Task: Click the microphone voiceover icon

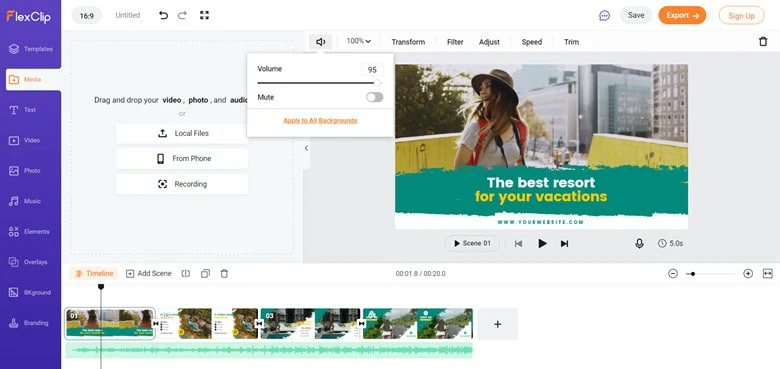Action: pos(639,243)
